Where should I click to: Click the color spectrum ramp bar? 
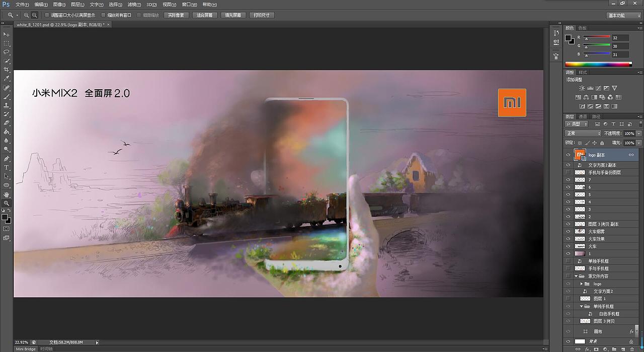coord(598,64)
